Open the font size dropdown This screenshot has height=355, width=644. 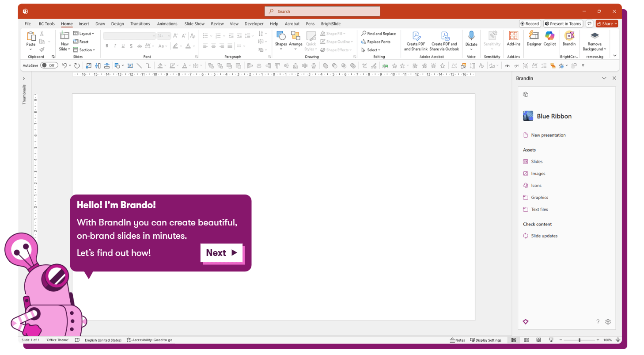(168, 35)
